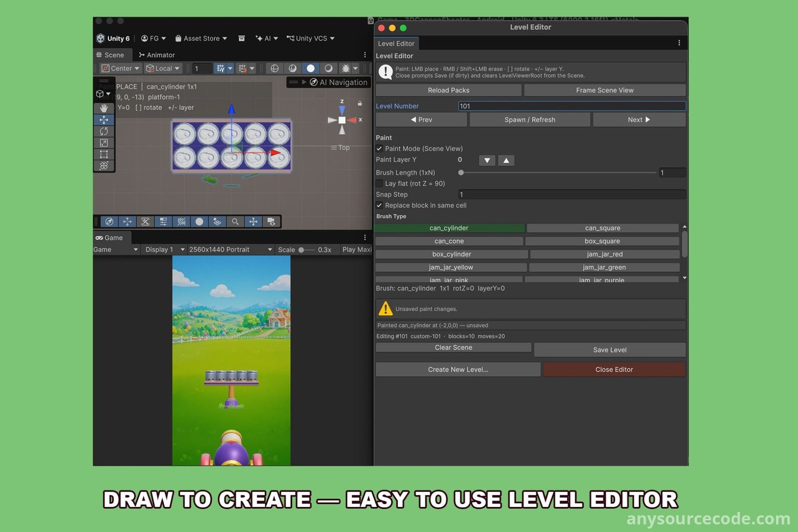The width and height of the screenshot is (798, 532).
Task: Click the Brush Type list scrollbar
Action: click(x=685, y=243)
